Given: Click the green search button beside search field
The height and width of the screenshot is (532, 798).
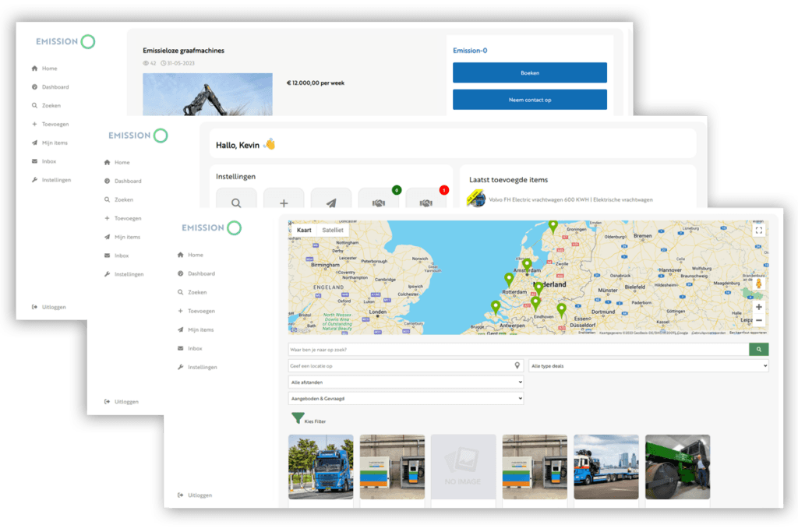Looking at the screenshot, I should [758, 350].
